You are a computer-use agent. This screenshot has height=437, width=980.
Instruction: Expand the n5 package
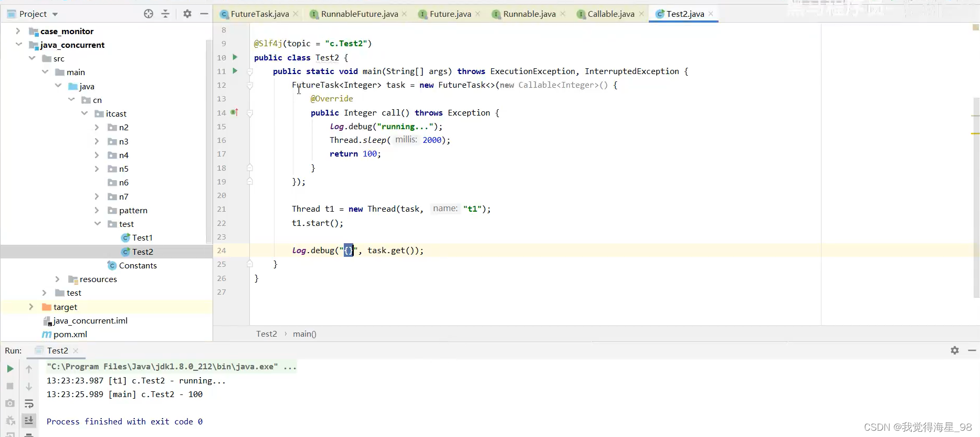tap(97, 169)
